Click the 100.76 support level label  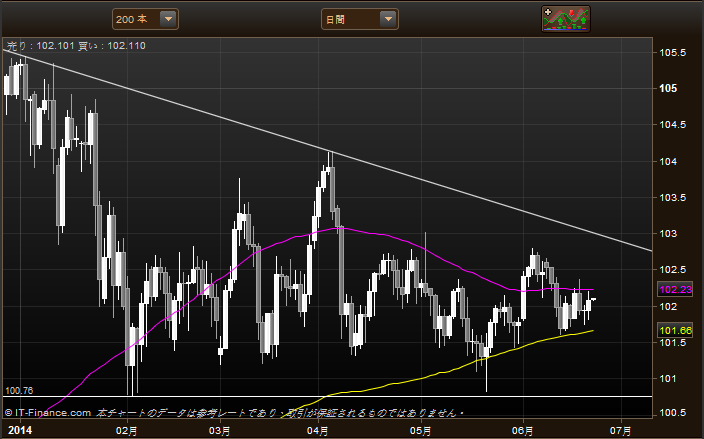[x=19, y=391]
